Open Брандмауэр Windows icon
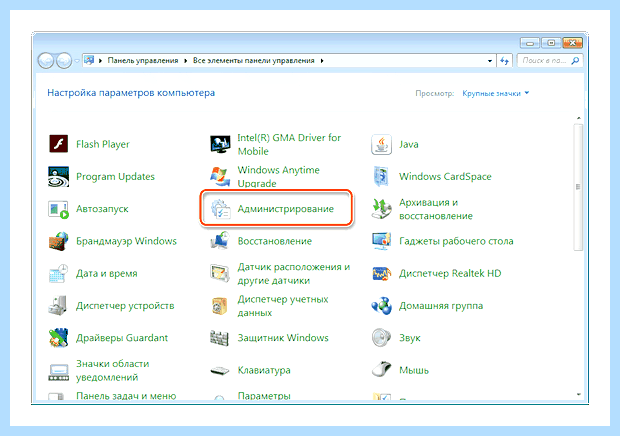Image resolution: width=620 pixels, height=436 pixels. coord(59,241)
